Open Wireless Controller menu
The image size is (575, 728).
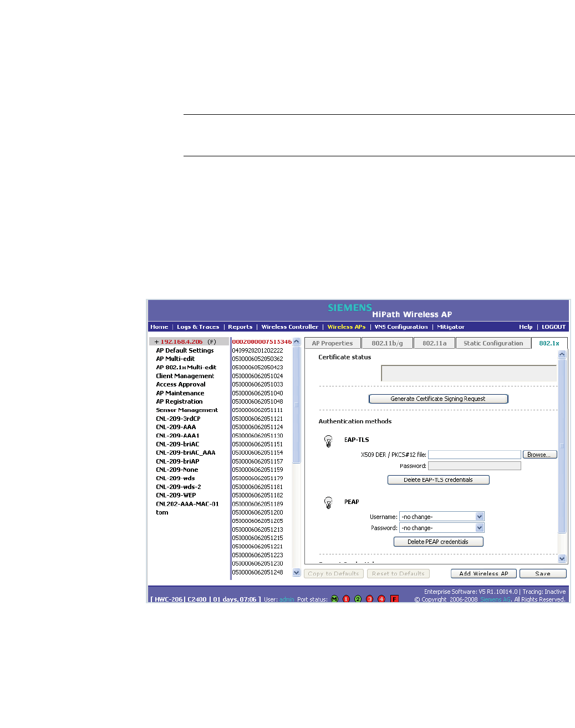290,327
